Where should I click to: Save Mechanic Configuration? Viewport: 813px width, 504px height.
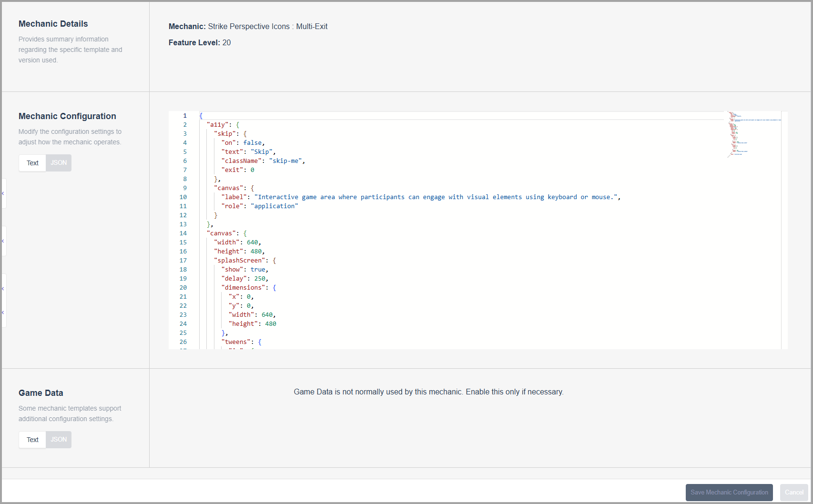coord(729,493)
